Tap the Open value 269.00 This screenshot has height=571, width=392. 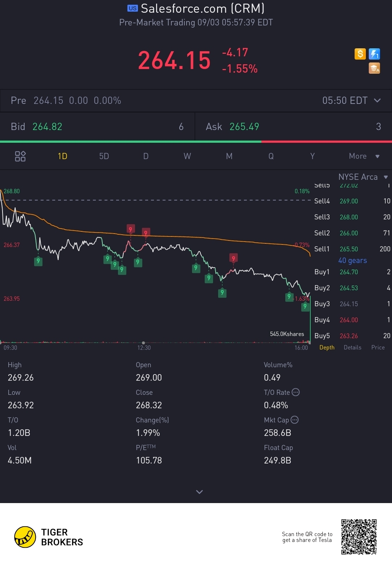tap(149, 378)
